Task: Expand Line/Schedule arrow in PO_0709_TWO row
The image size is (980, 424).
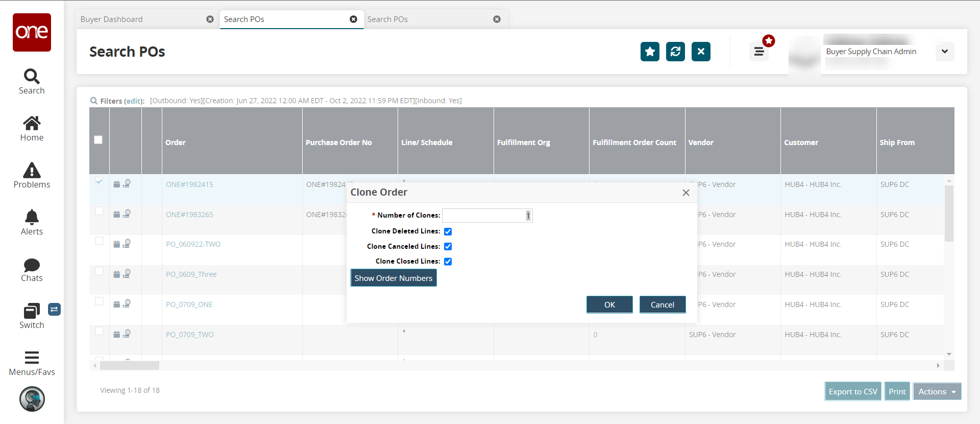Action: point(404,331)
